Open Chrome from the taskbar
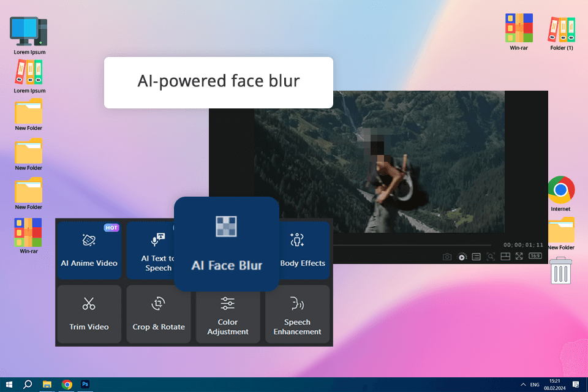This screenshot has width=588, height=392. (x=67, y=385)
